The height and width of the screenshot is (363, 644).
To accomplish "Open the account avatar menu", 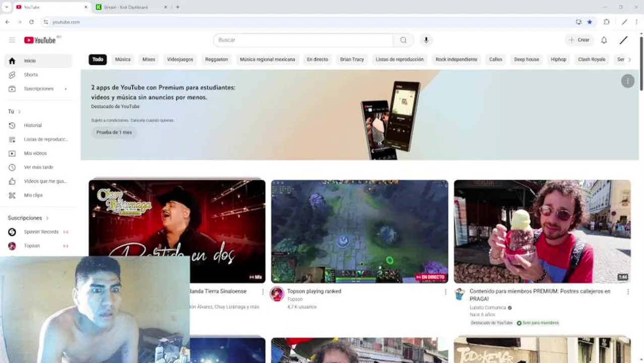I will [623, 40].
